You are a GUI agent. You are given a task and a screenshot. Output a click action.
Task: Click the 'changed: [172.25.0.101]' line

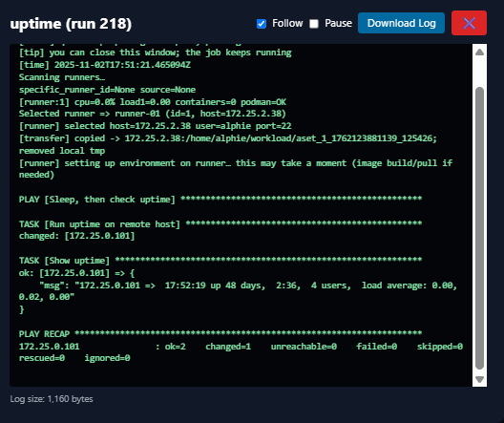[x=76, y=236]
